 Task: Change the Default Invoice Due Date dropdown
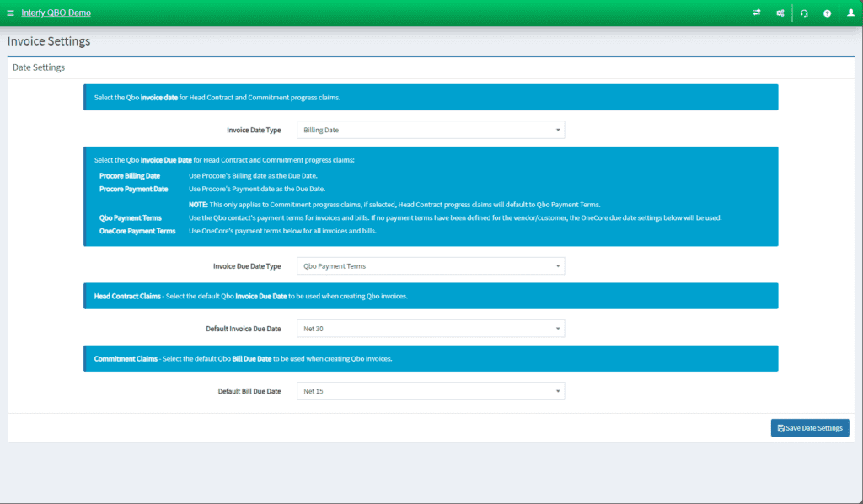click(x=430, y=328)
